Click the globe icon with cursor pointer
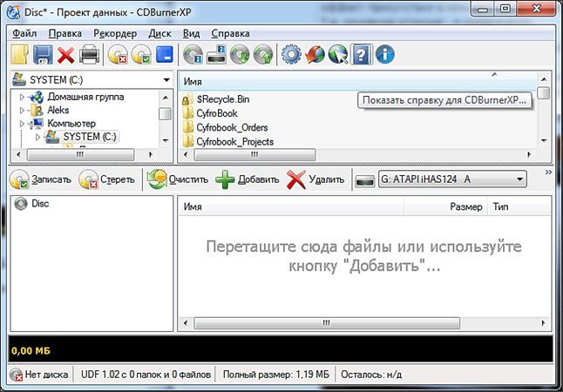The image size is (563, 392). (x=338, y=55)
